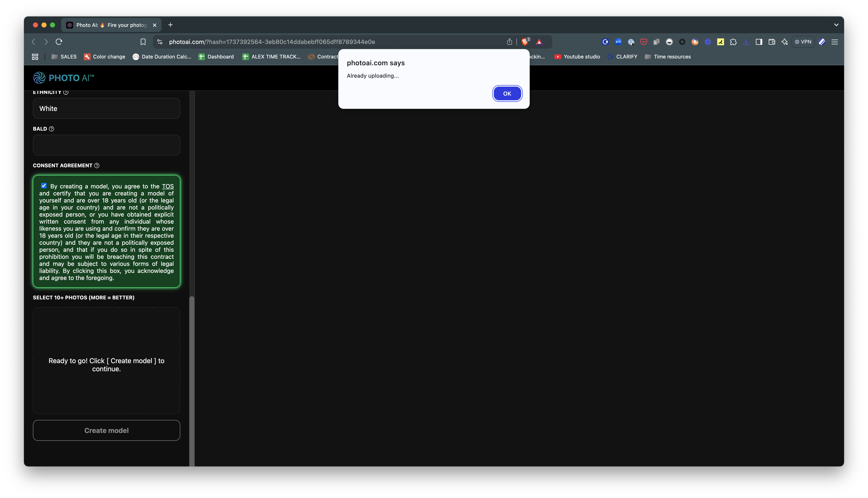
Task: Toggle the browser sidebar panel
Action: [759, 42]
